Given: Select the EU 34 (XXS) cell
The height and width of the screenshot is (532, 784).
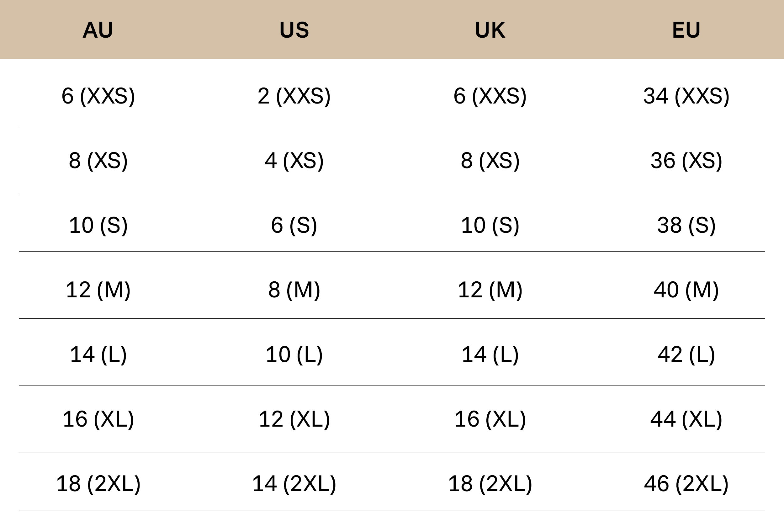Looking at the screenshot, I should tap(686, 96).
